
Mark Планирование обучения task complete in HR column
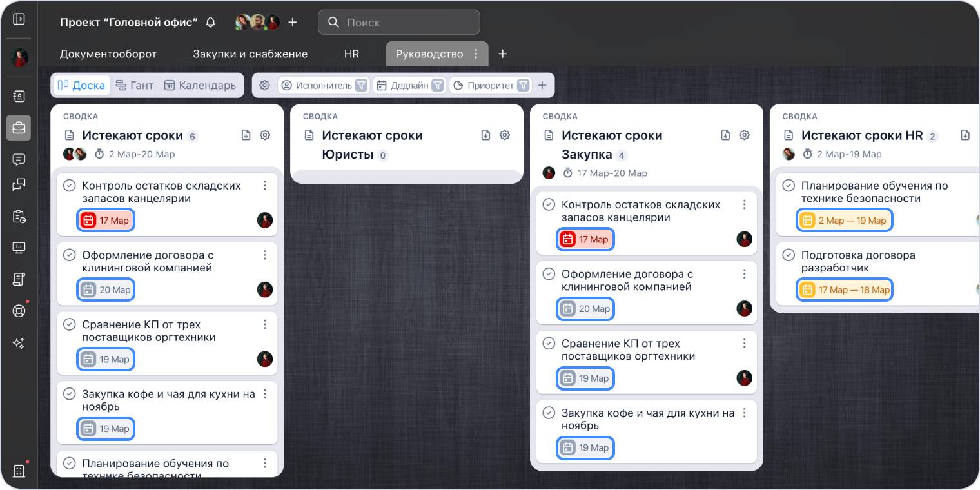coord(788,186)
